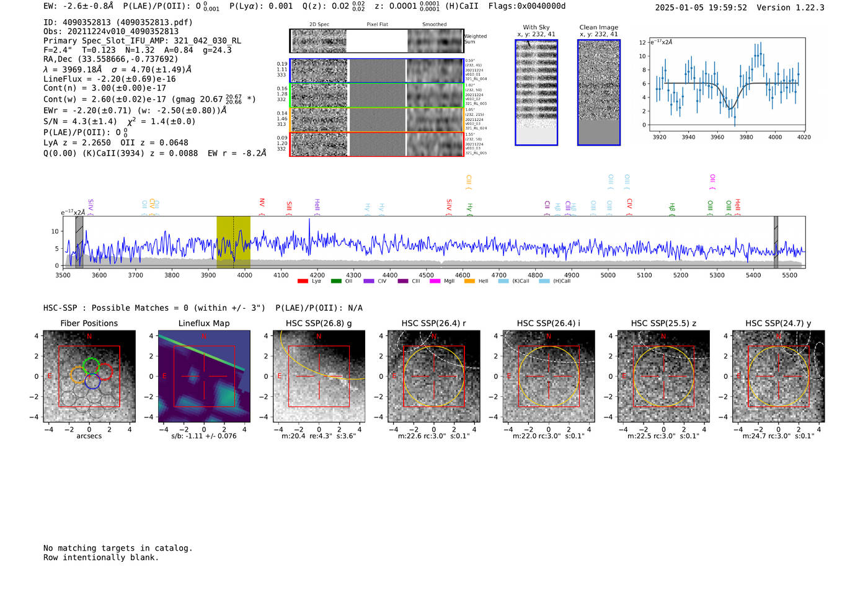Click the purple CII line marker
The height and width of the screenshot is (591, 868).
point(547,208)
